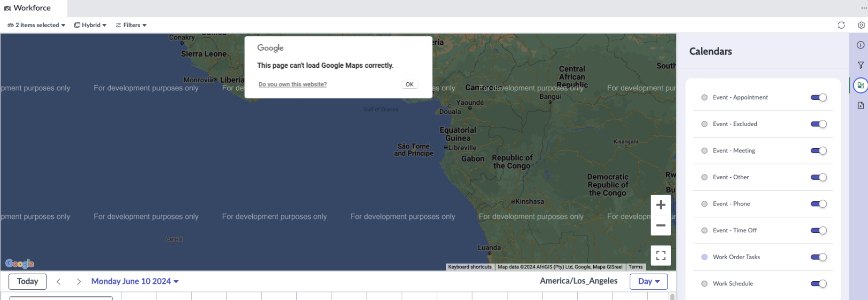Click the Today button
The height and width of the screenshot is (300, 868).
point(27,281)
